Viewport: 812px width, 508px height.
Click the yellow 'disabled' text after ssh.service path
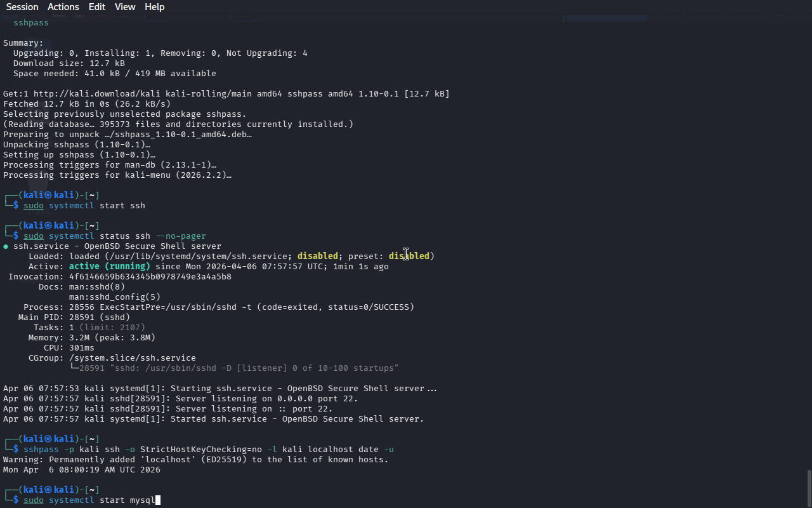tap(317, 257)
